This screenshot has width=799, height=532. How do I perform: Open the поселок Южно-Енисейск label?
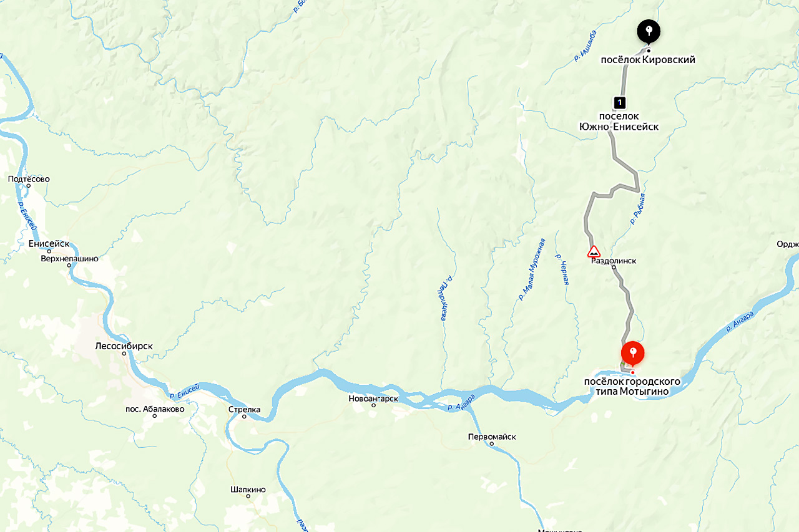click(x=619, y=122)
